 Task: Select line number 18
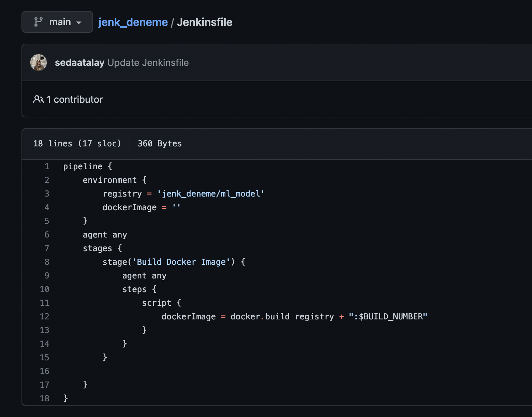44,398
